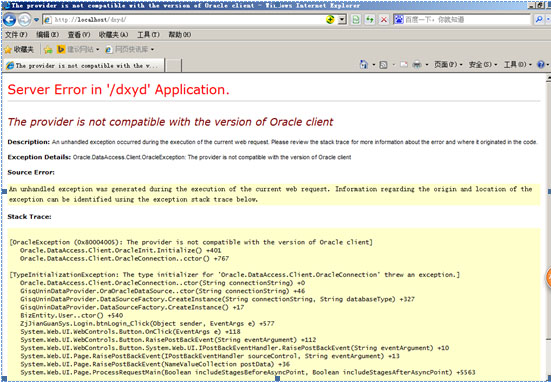Expand the address bar URL history dropdown
Viewport: 551px width, 382px height.
(342, 20)
